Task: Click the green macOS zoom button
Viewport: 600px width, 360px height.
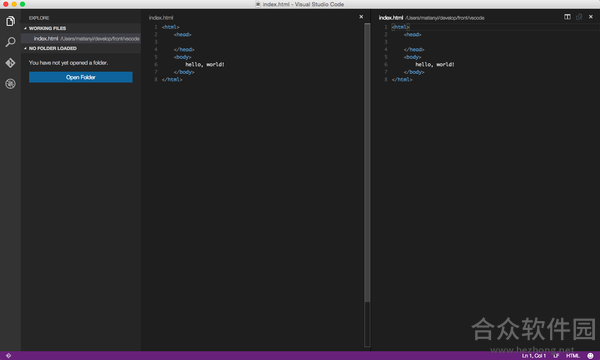Action: point(23,4)
